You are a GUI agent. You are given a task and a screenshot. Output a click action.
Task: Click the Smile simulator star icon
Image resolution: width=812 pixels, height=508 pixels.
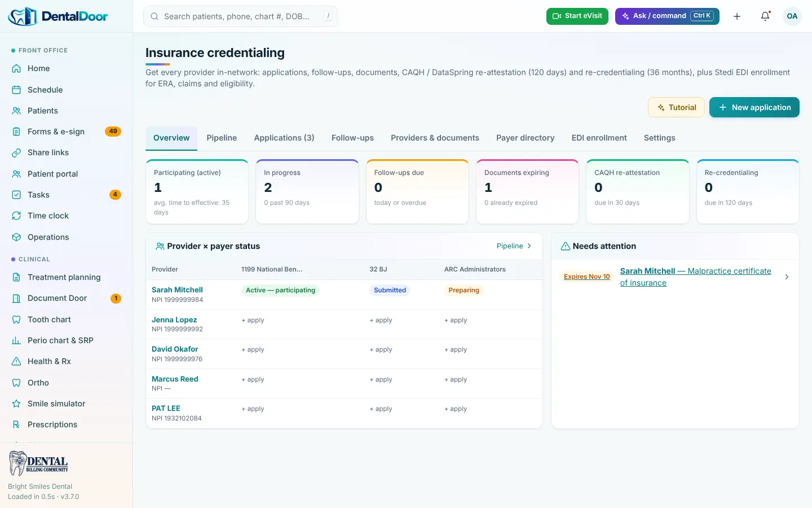[x=16, y=404]
